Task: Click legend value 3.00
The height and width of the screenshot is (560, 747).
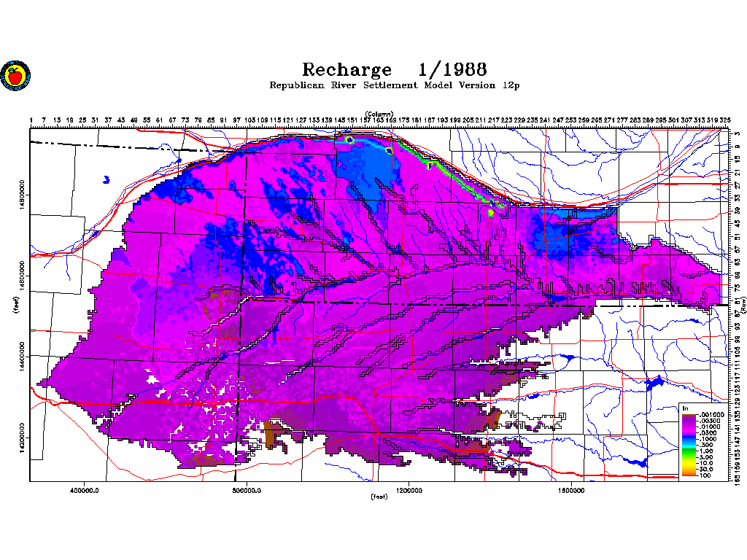Action: 706,457
